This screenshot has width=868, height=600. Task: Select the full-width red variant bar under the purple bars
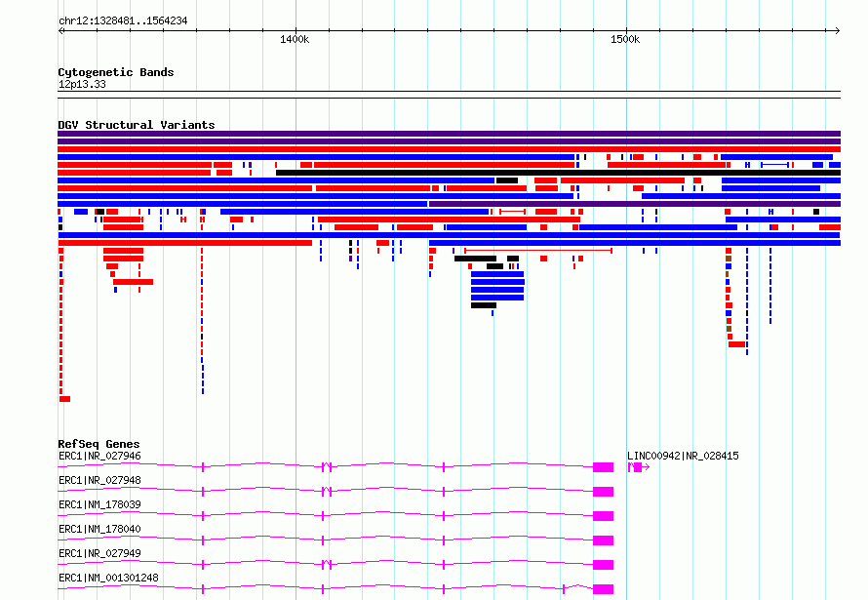(x=449, y=149)
